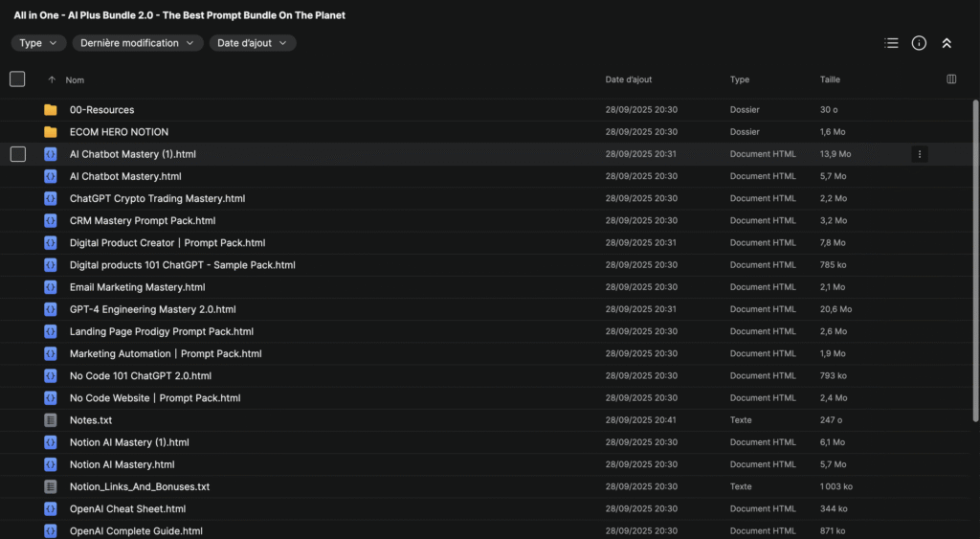Toggle the select-all checkbox in header
Viewport: 980px width, 539px height.
coord(17,79)
